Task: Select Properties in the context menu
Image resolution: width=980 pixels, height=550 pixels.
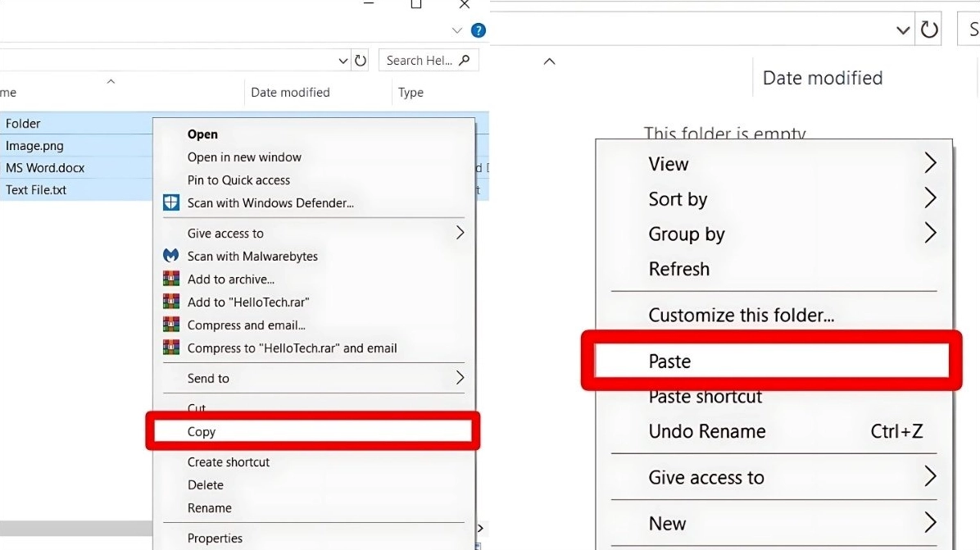Action: click(x=215, y=538)
